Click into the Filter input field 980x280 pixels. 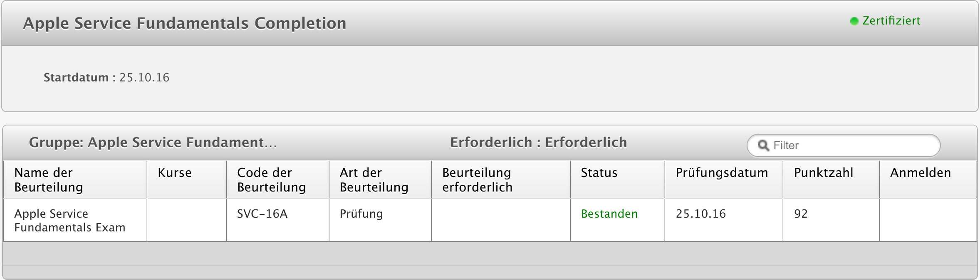tap(849, 145)
